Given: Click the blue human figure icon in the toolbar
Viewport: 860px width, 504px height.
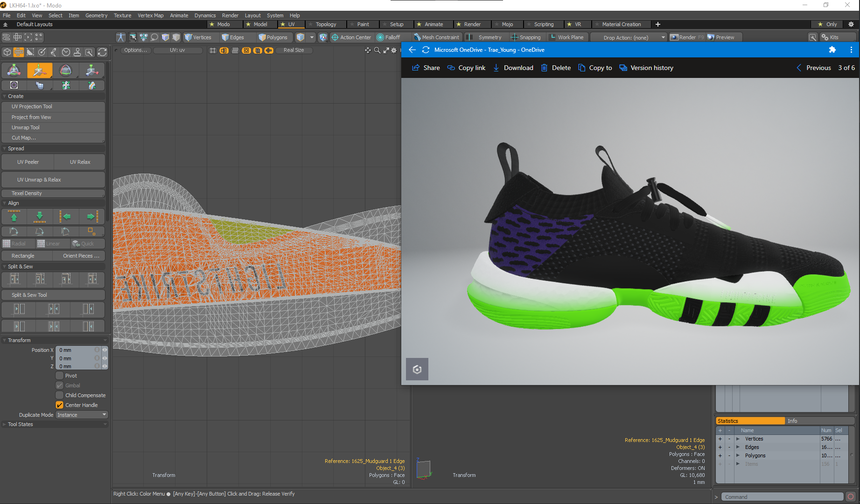Looking at the screenshot, I should (121, 37).
